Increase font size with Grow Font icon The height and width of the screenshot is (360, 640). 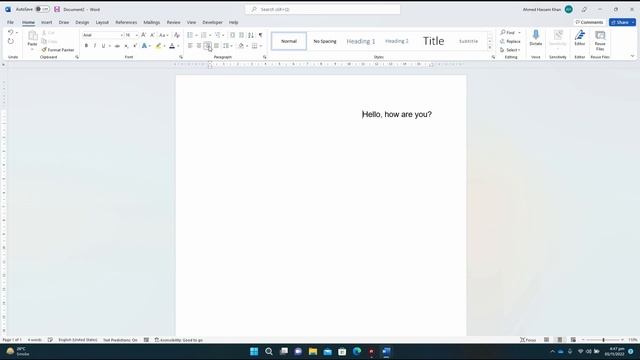click(x=143, y=35)
